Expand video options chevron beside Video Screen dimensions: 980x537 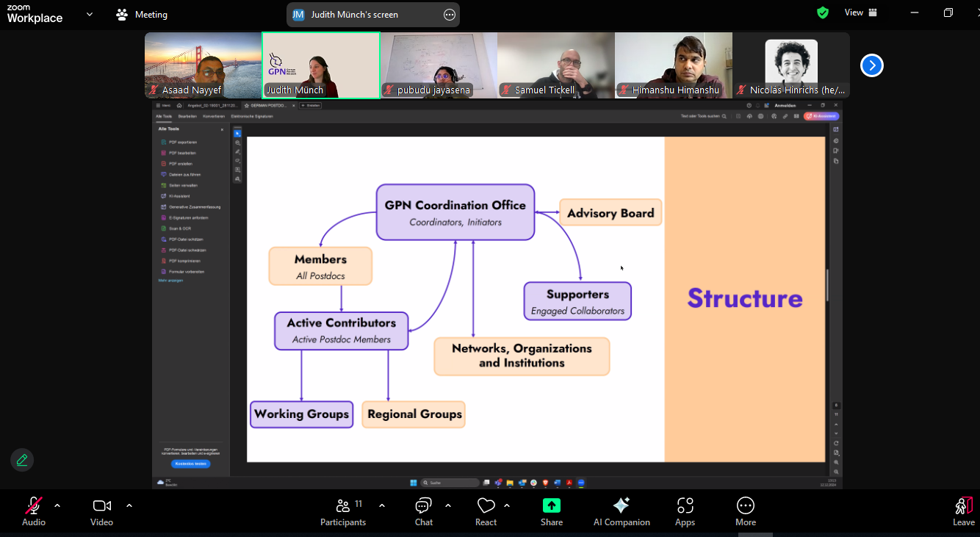click(x=129, y=505)
